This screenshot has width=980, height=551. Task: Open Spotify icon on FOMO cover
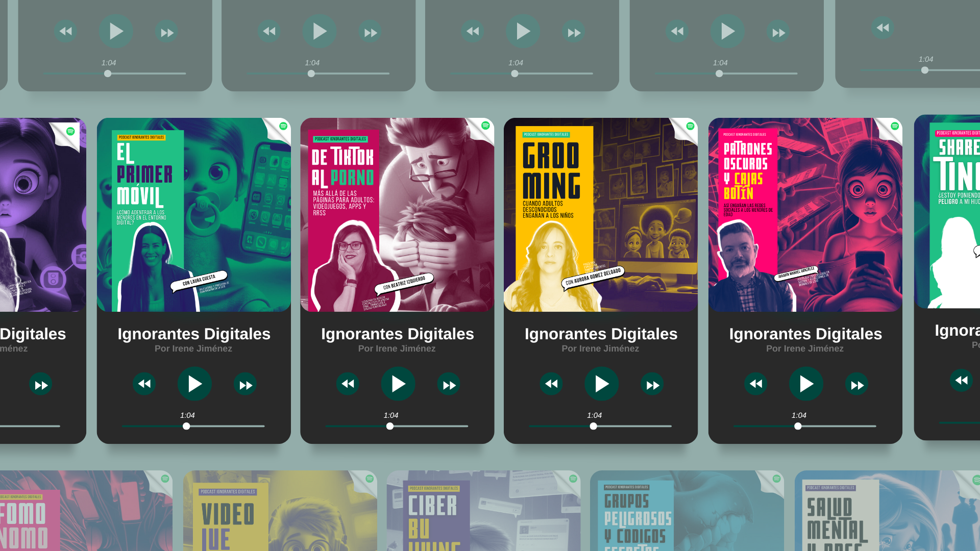(165, 479)
